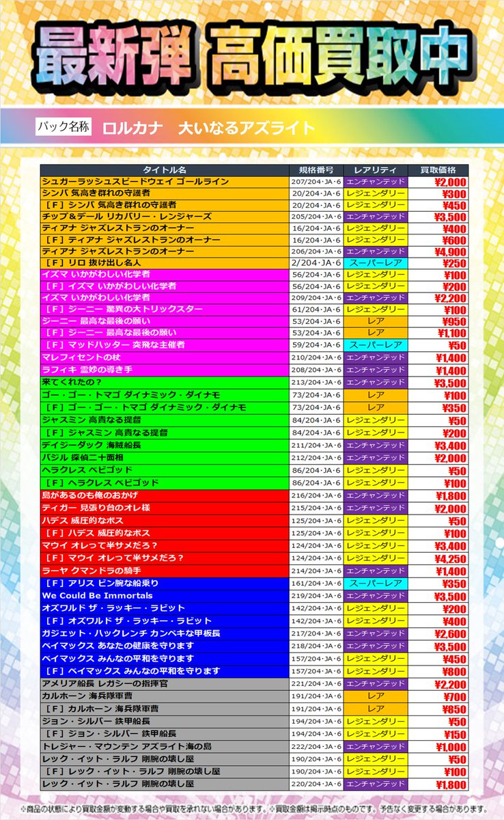The image size is (504, 820).
Task: Select card number 221/204·JA·6
Action: pos(316,684)
